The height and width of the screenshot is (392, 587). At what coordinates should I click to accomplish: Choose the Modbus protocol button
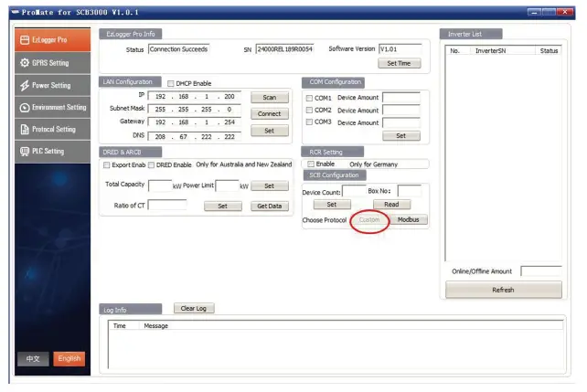(408, 220)
